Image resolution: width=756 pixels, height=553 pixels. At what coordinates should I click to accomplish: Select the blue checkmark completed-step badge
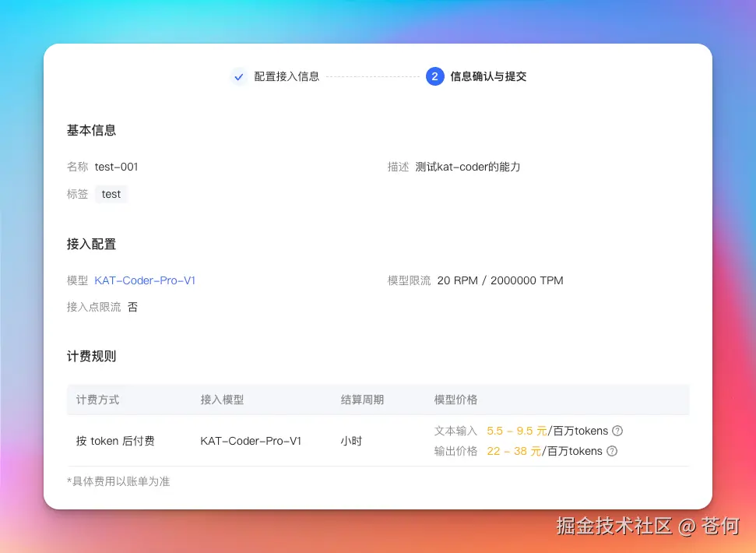(x=239, y=76)
